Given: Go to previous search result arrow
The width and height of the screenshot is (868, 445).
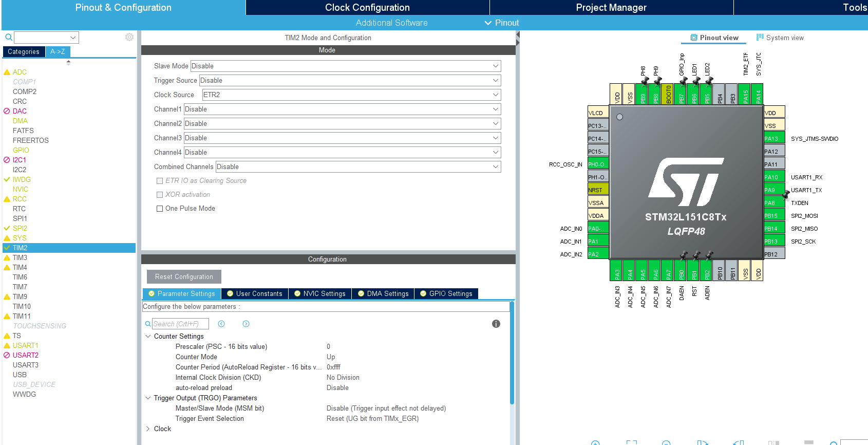Looking at the screenshot, I should click(x=221, y=324).
